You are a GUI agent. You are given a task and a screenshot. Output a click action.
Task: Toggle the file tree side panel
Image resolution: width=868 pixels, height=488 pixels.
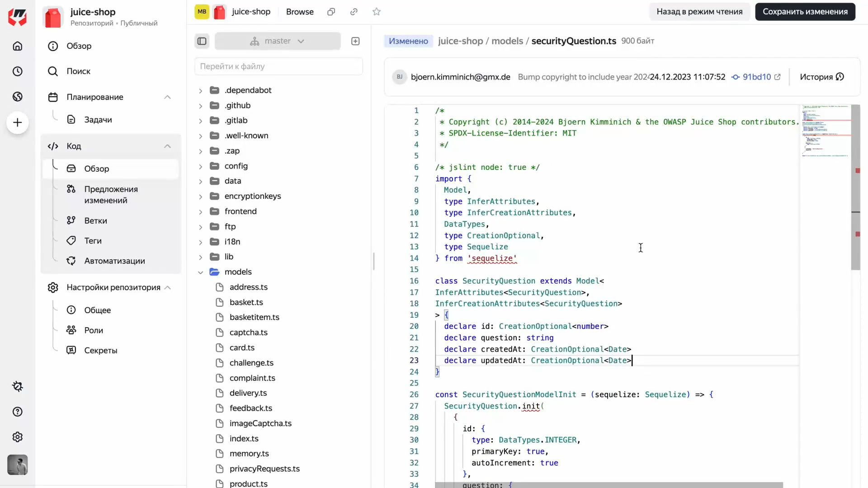202,41
